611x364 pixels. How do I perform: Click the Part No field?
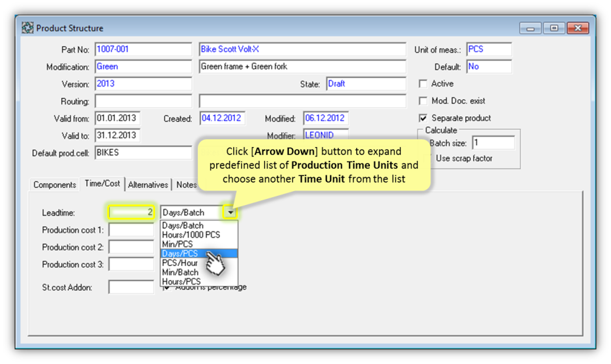[x=143, y=49]
